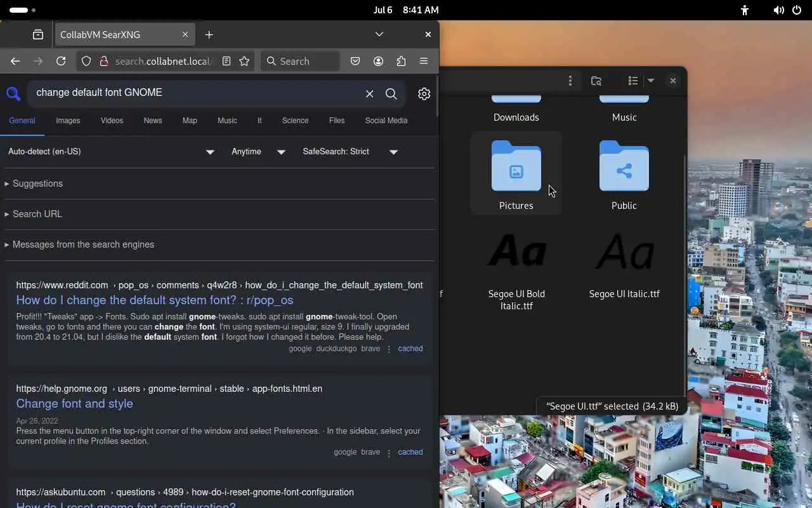This screenshot has width=812, height=508.
Task: Switch to the Music category tab
Action: 227,121
